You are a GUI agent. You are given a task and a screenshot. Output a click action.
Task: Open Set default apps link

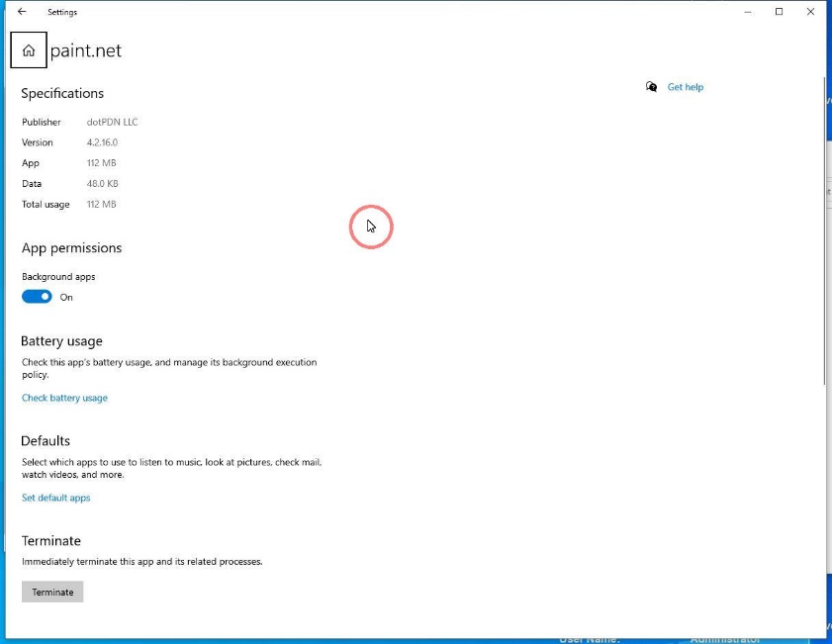point(55,498)
